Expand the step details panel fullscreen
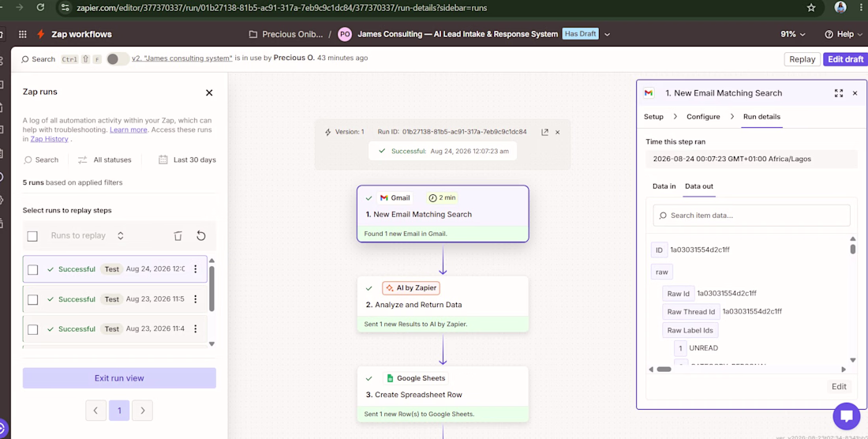The height and width of the screenshot is (439, 868). click(839, 93)
